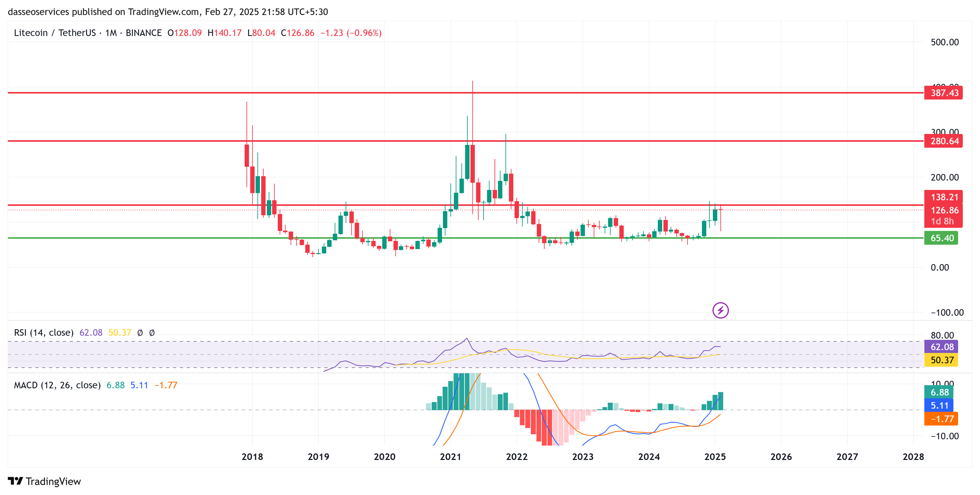This screenshot has height=495, width=980.
Task: Click the teal 6.88 MACD histogram label
Action: 938,392
